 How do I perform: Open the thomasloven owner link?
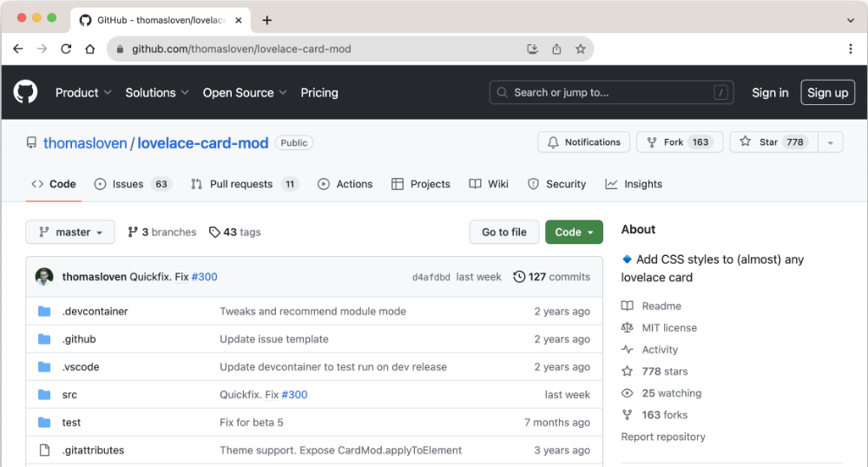(x=85, y=143)
